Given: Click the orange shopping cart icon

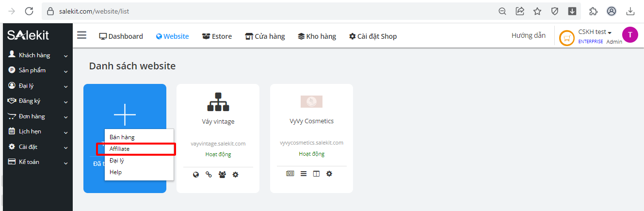Looking at the screenshot, I should click(x=566, y=38).
